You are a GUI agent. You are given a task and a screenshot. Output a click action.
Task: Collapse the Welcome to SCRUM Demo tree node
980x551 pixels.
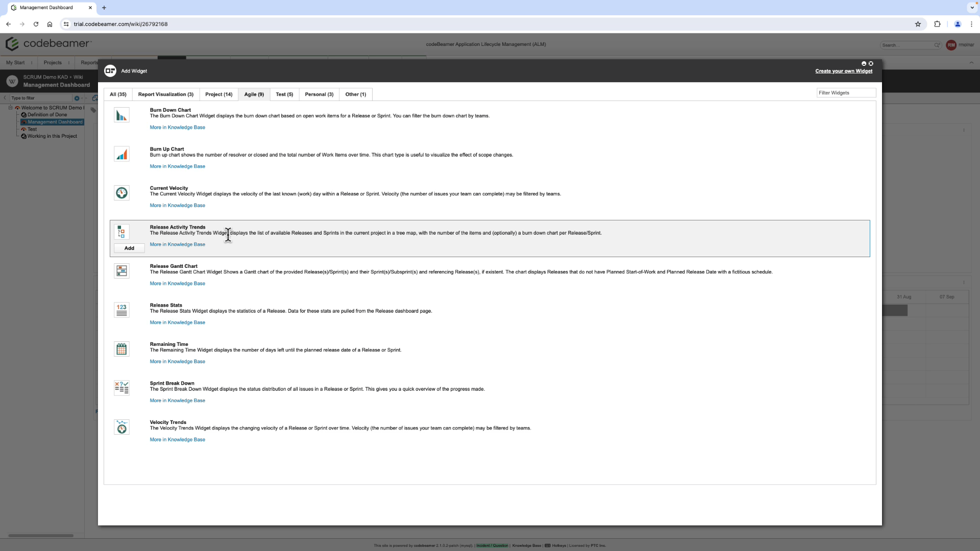click(x=10, y=108)
